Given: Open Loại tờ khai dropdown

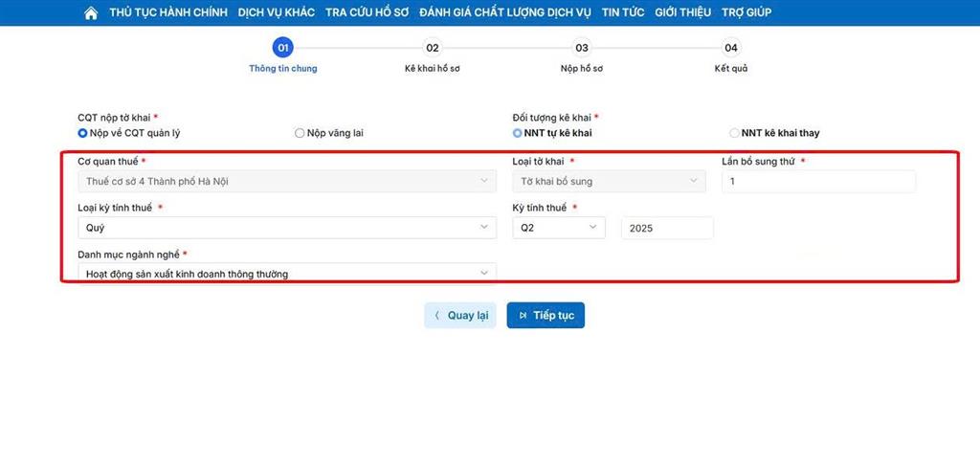Looking at the screenshot, I should pyautogui.click(x=609, y=181).
